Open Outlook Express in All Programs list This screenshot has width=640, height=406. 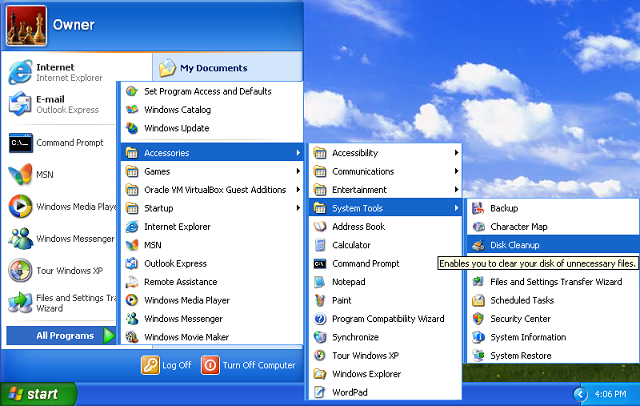[212, 264]
